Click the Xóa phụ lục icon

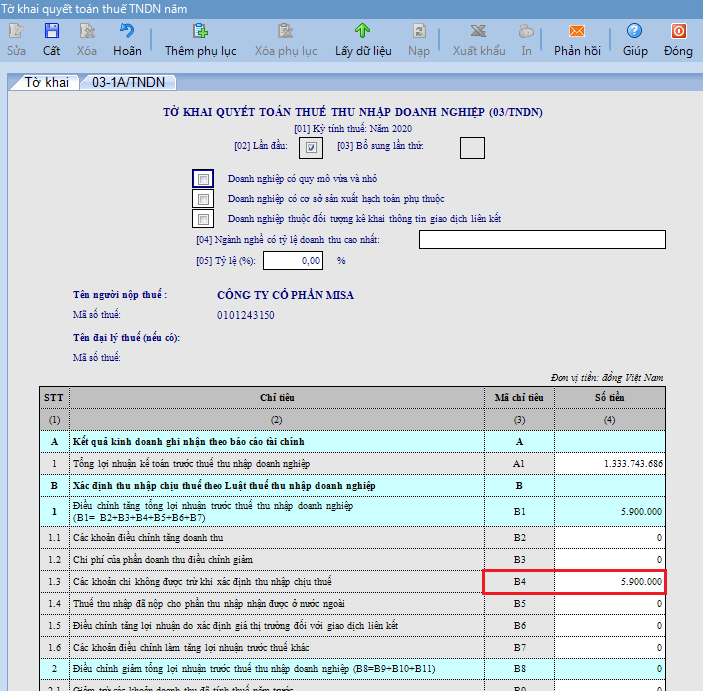pos(286,31)
